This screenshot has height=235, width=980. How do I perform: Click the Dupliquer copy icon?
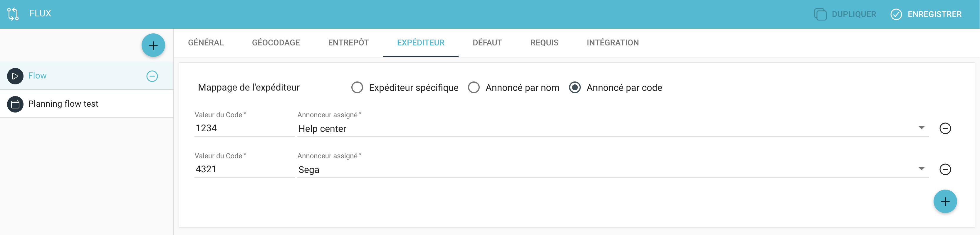tap(820, 14)
